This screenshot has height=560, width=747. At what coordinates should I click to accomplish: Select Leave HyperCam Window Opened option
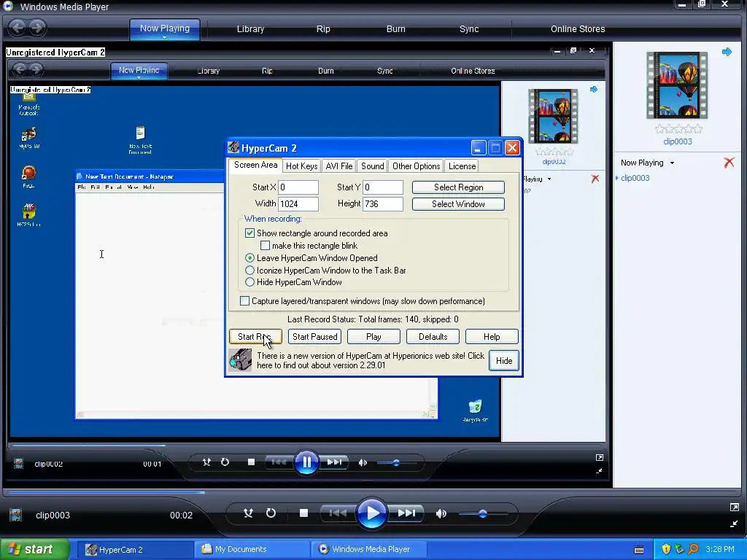(x=249, y=258)
